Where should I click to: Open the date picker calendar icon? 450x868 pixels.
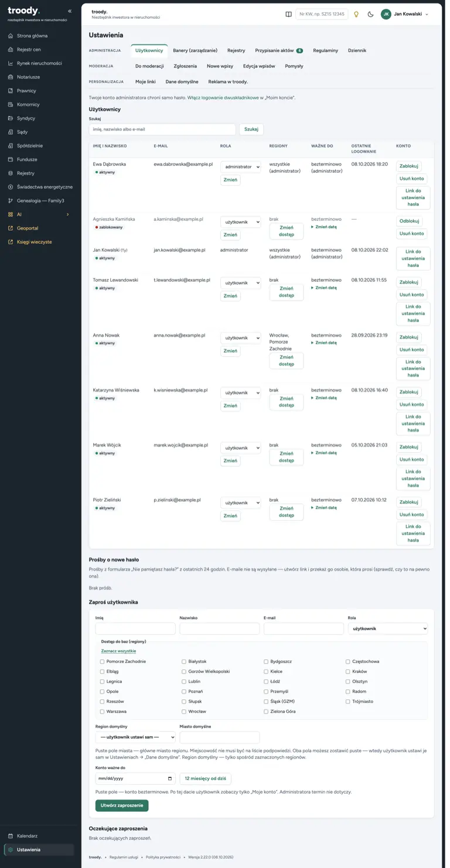170,778
